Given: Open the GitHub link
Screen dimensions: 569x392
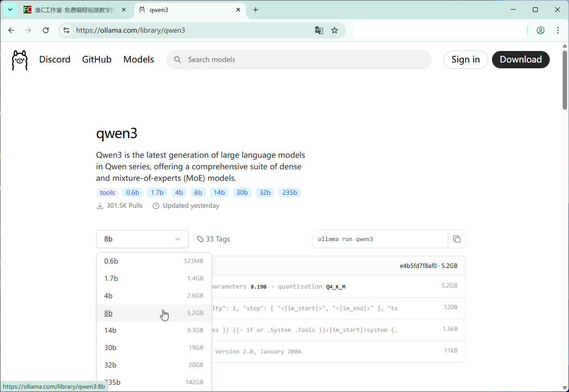Looking at the screenshot, I should (x=97, y=60).
